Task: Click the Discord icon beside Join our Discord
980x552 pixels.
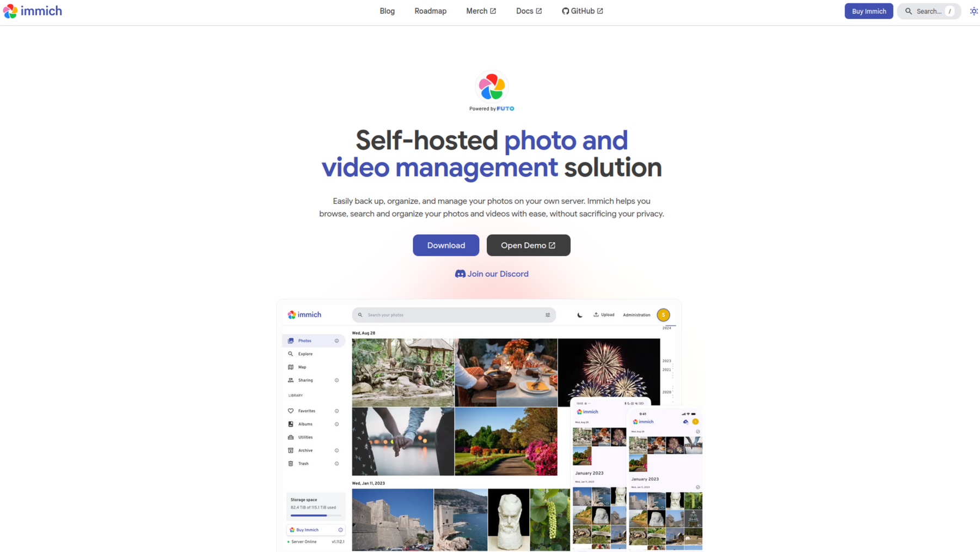Action: (460, 274)
